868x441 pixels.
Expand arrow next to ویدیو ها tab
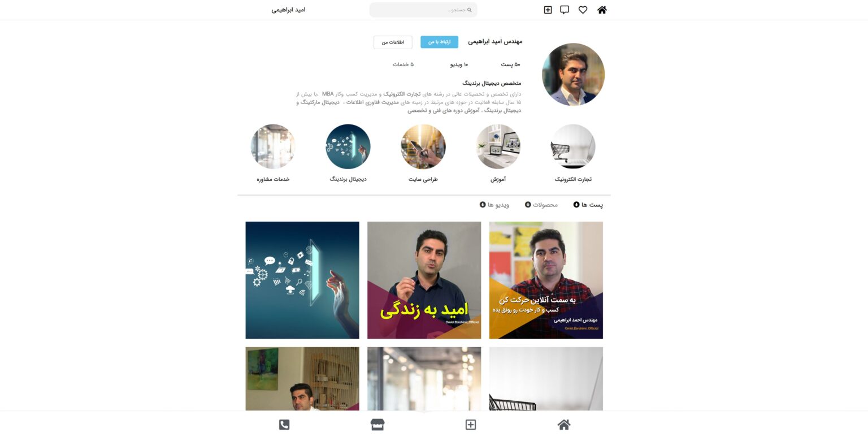pyautogui.click(x=483, y=205)
